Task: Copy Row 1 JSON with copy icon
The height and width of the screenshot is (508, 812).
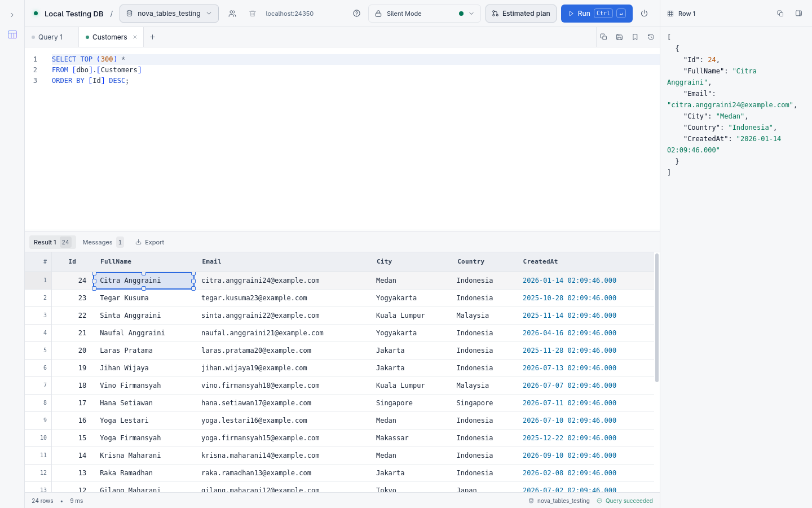Action: (x=780, y=14)
